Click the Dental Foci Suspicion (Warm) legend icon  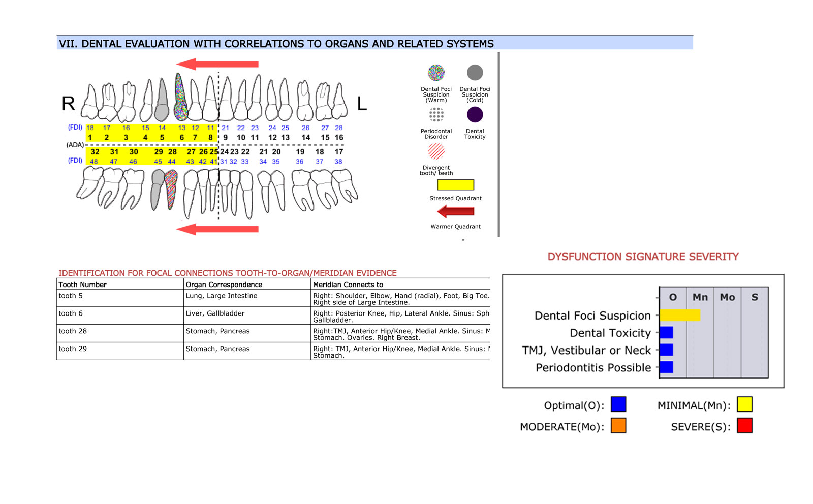pyautogui.click(x=436, y=73)
